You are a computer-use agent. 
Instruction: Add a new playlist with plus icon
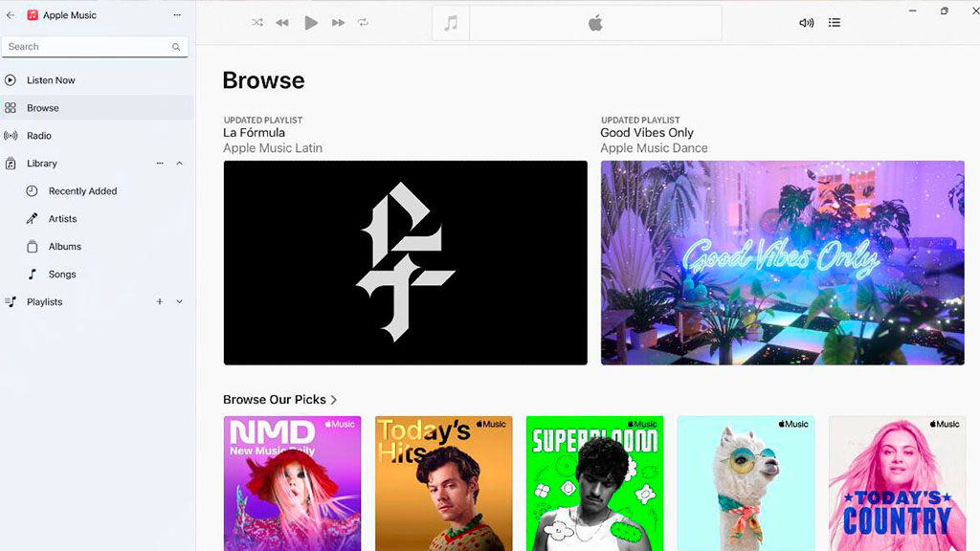160,301
